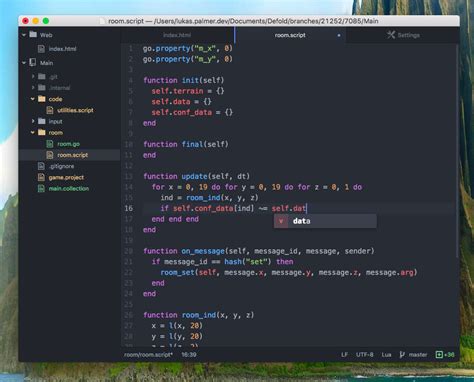Click line number 20 in the gutter
Viewport: 474px width, 382px height.
129,251
